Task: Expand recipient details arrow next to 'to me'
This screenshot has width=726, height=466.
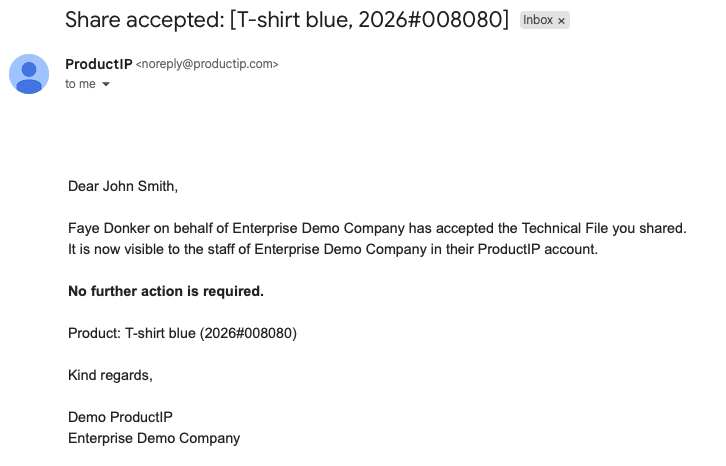Action: (x=106, y=84)
